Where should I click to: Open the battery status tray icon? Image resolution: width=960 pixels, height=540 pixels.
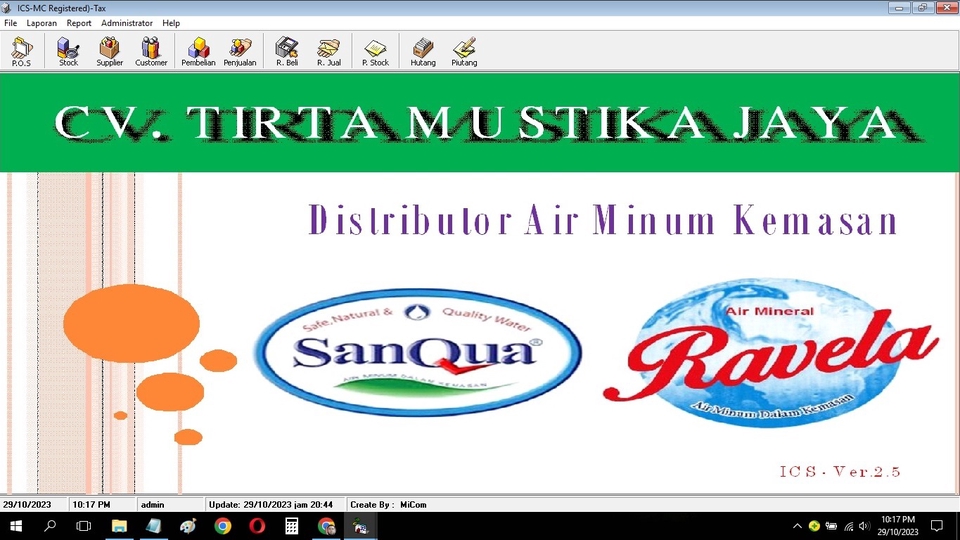[x=831, y=526]
